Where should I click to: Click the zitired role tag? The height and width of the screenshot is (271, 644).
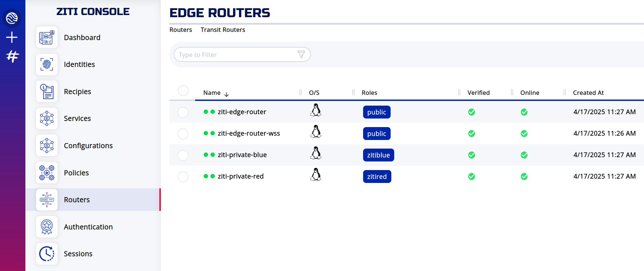pos(377,176)
